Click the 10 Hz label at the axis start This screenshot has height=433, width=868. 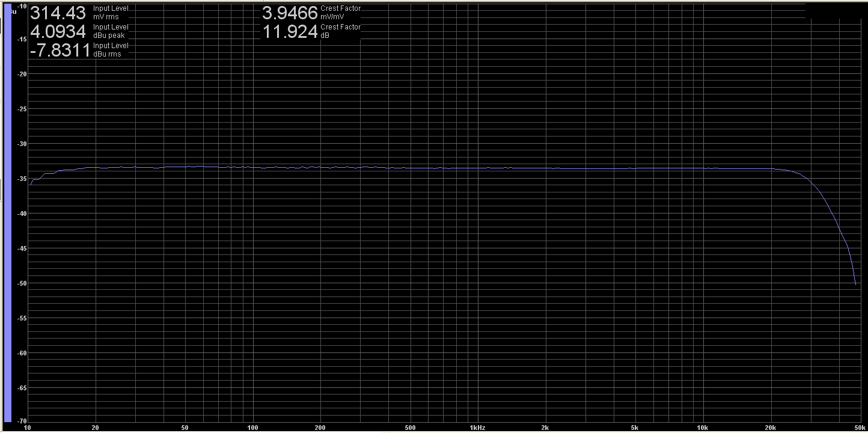[27, 428]
